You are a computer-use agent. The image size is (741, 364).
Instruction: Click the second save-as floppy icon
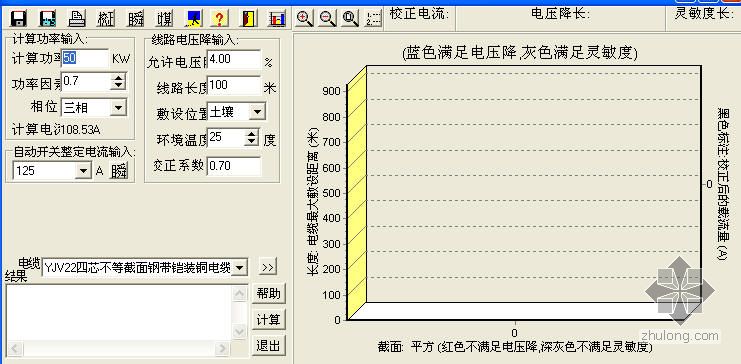pyautogui.click(x=48, y=18)
